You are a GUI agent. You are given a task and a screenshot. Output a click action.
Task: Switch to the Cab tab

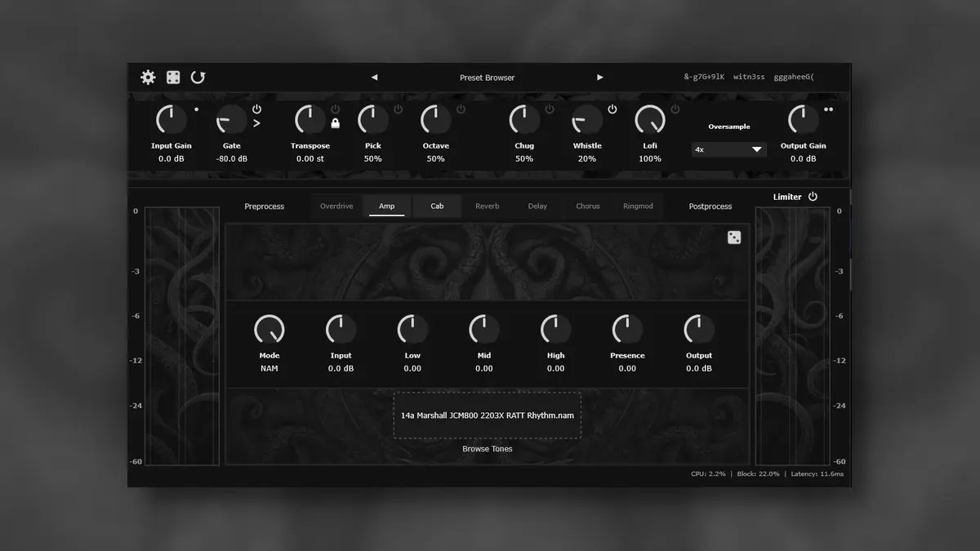(437, 206)
